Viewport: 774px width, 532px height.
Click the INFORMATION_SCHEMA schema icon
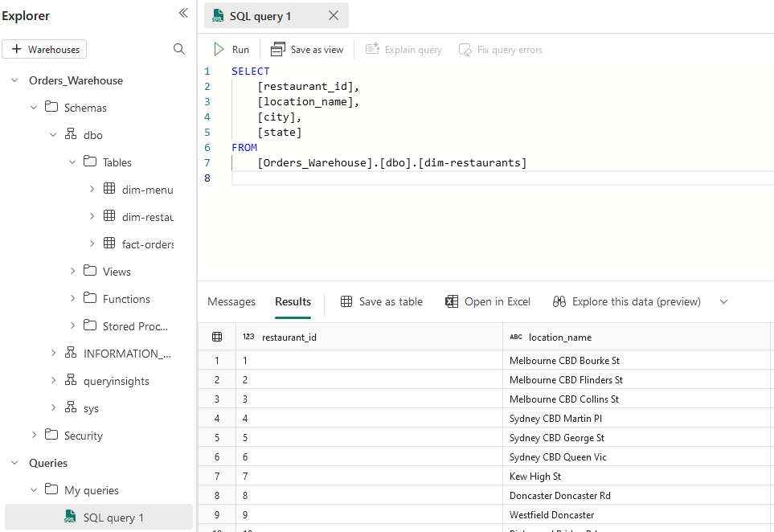click(x=71, y=353)
